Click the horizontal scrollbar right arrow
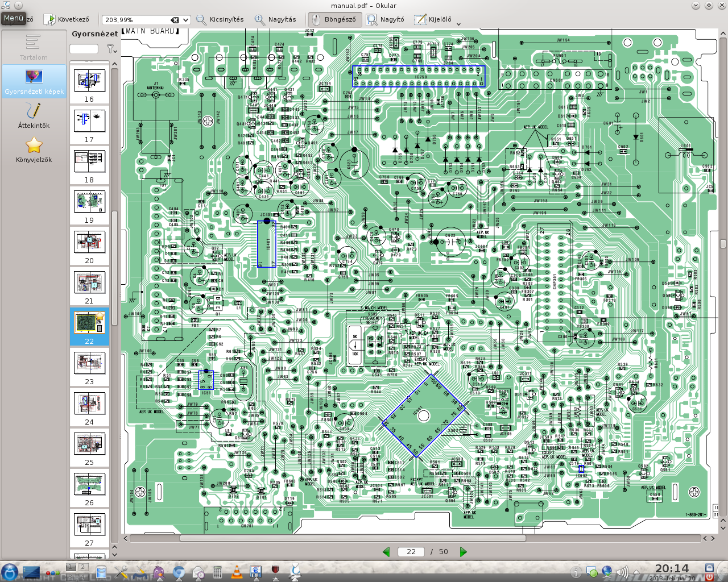This screenshot has height=582, width=728. click(713, 538)
